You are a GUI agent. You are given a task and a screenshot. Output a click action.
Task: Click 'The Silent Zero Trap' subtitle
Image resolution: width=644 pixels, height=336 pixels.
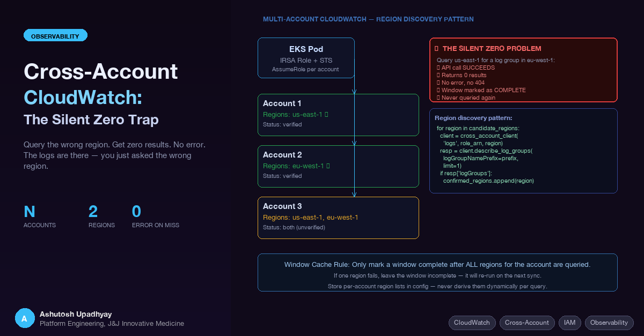[x=91, y=120]
